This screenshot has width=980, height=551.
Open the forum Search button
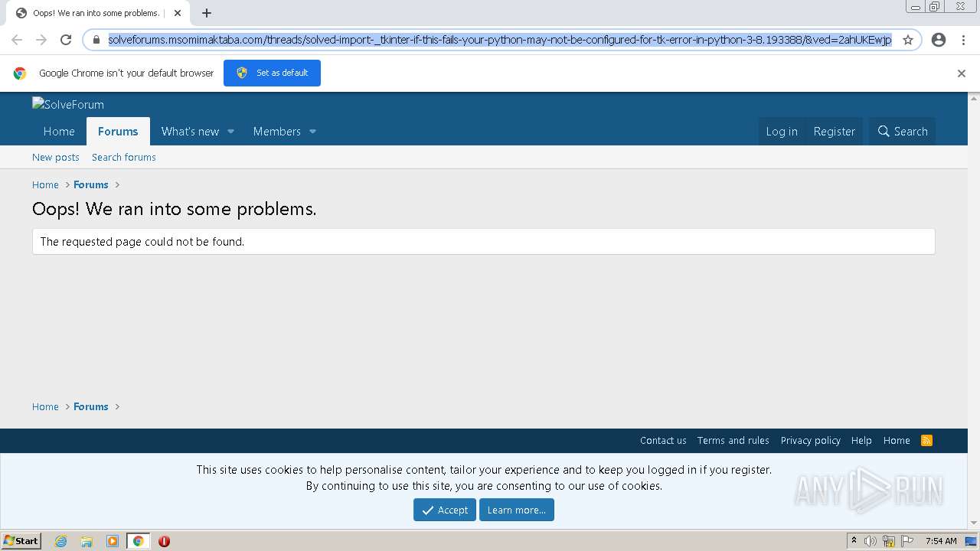tap(902, 132)
